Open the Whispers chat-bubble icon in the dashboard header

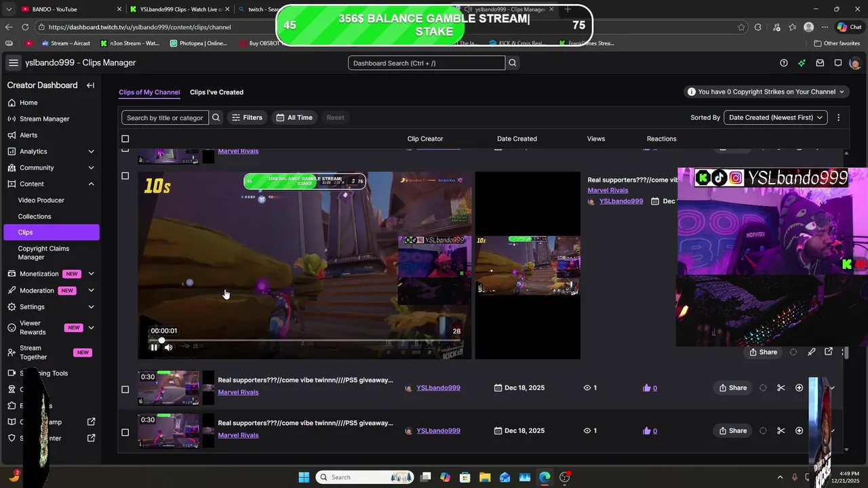838,63
